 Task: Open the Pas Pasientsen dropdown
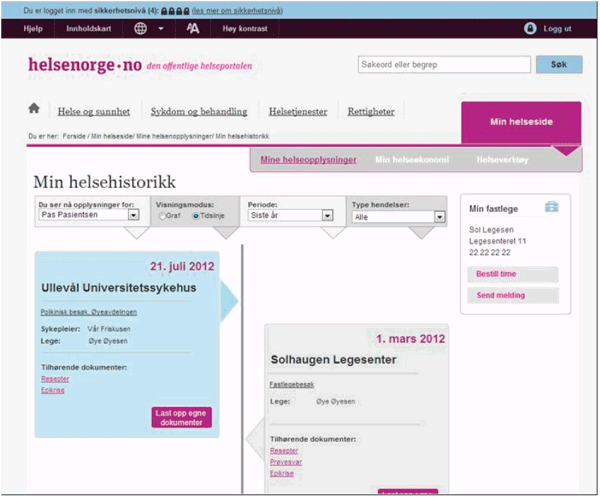point(88,215)
